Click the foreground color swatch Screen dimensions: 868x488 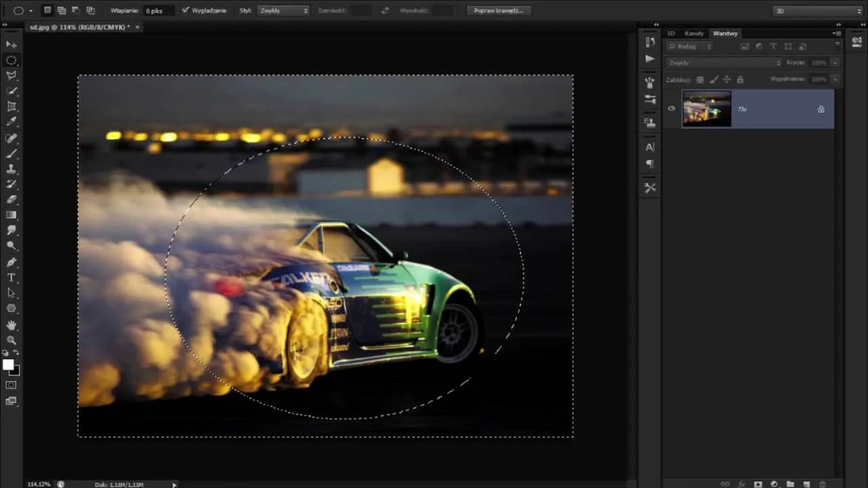click(9, 364)
